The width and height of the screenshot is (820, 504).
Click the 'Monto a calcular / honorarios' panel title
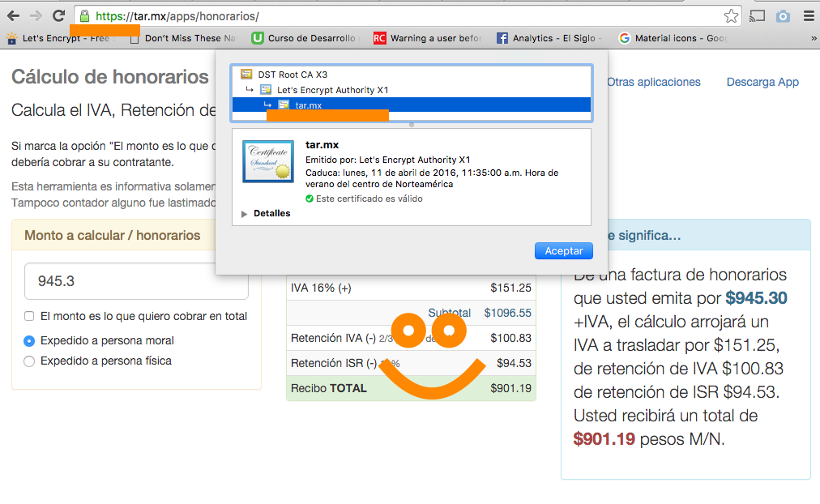[x=113, y=235]
